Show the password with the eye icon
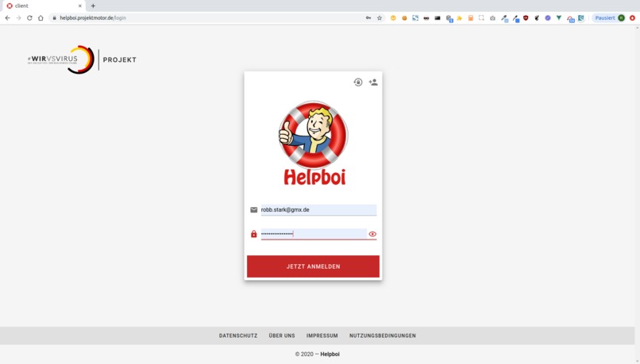Viewport: 640px width, 364px height. tap(372, 234)
